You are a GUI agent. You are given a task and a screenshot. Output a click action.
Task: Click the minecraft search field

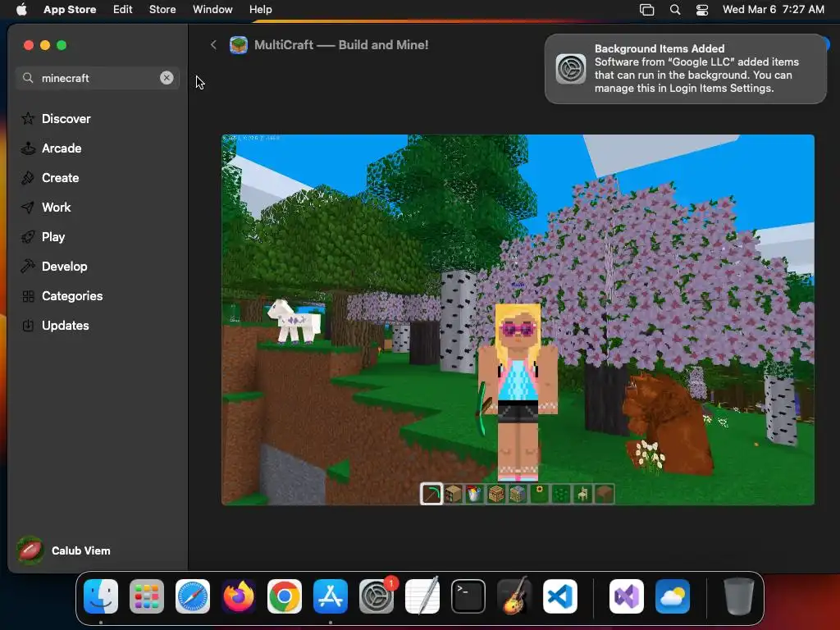tap(97, 78)
